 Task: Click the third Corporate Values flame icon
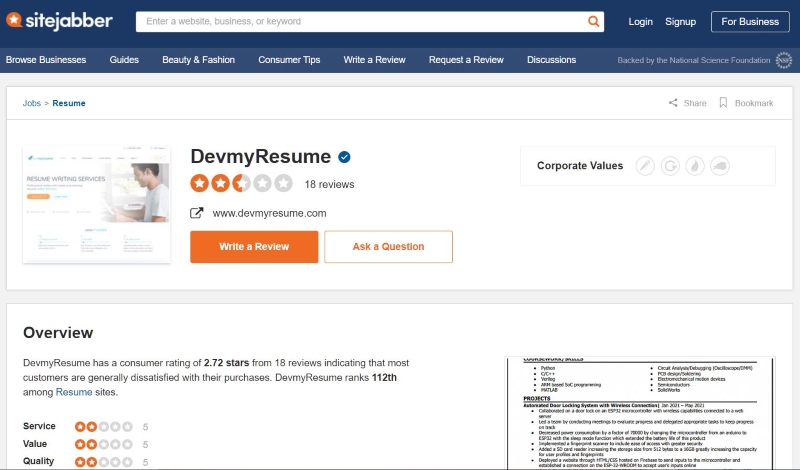click(x=695, y=166)
